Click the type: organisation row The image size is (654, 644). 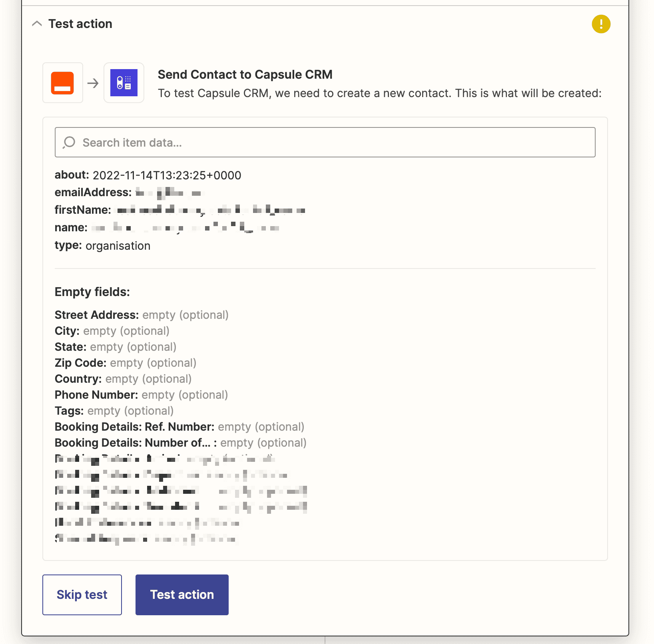click(x=102, y=246)
